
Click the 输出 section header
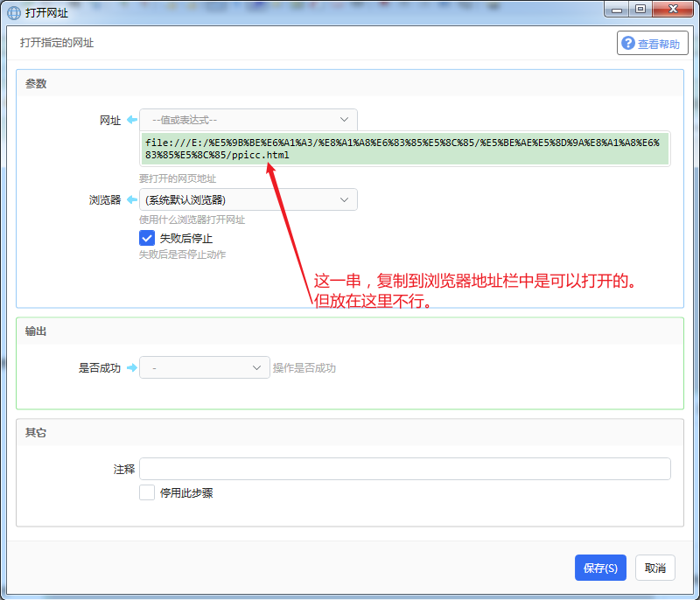[36, 331]
